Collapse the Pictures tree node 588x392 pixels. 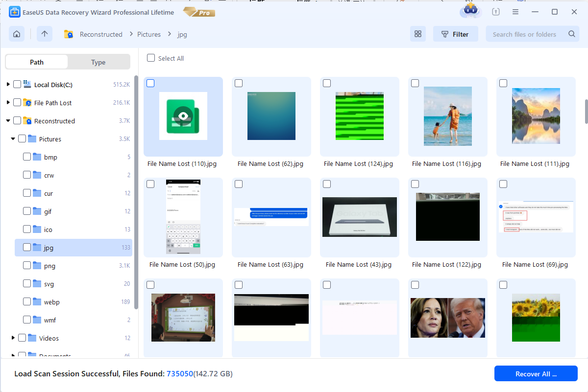[x=13, y=139]
